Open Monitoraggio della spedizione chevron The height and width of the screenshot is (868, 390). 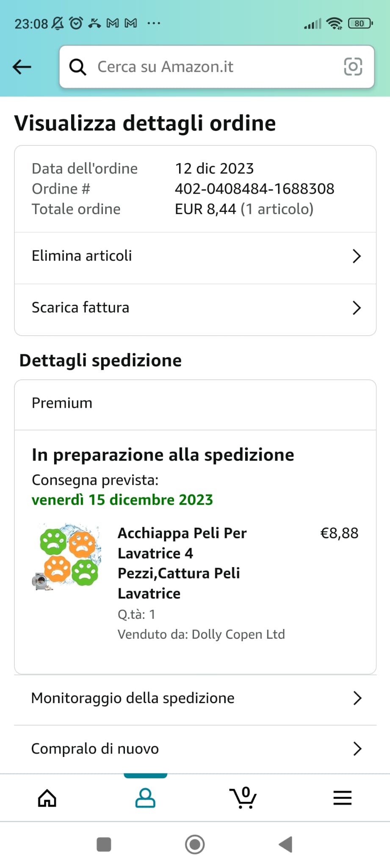[357, 698]
